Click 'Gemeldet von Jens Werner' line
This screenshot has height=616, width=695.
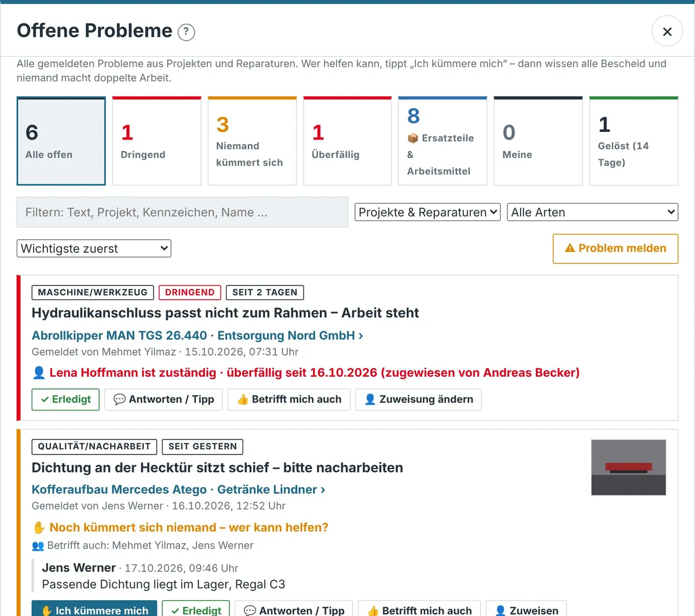pyautogui.click(x=159, y=506)
